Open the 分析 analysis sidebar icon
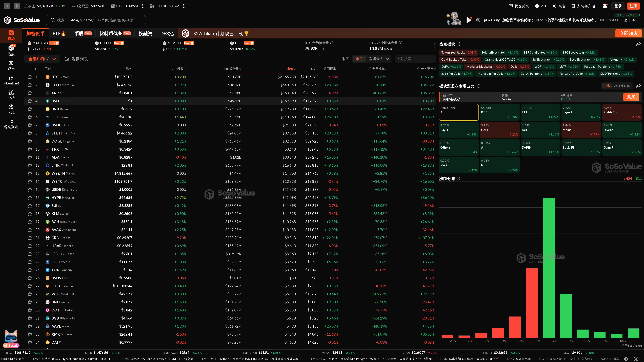Viewport: 644px width, 362px height. click(x=11, y=95)
